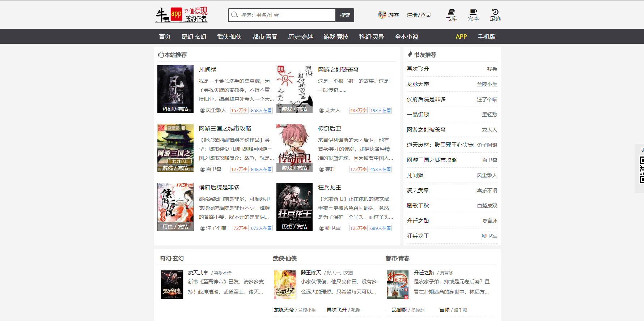Image resolution: width=644 pixels, height=321 pixels.
Task: Open the yellow APP navigation link
Action: 461,37
